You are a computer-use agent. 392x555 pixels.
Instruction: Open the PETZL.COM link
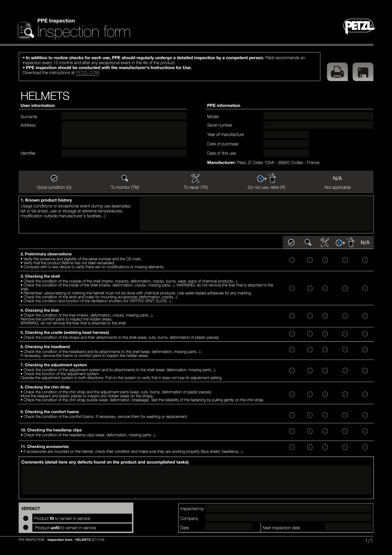point(87,73)
